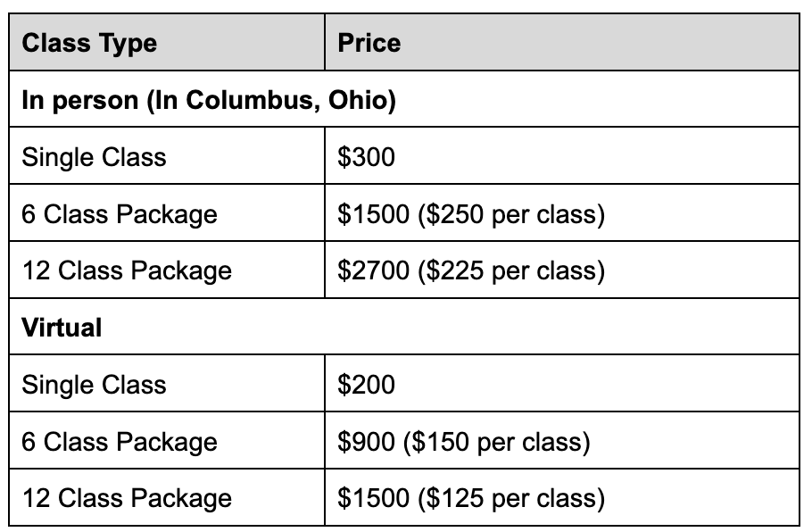Click the $900 ($150 per class) cell
The width and height of the screenshot is (812, 532).
pos(562,441)
